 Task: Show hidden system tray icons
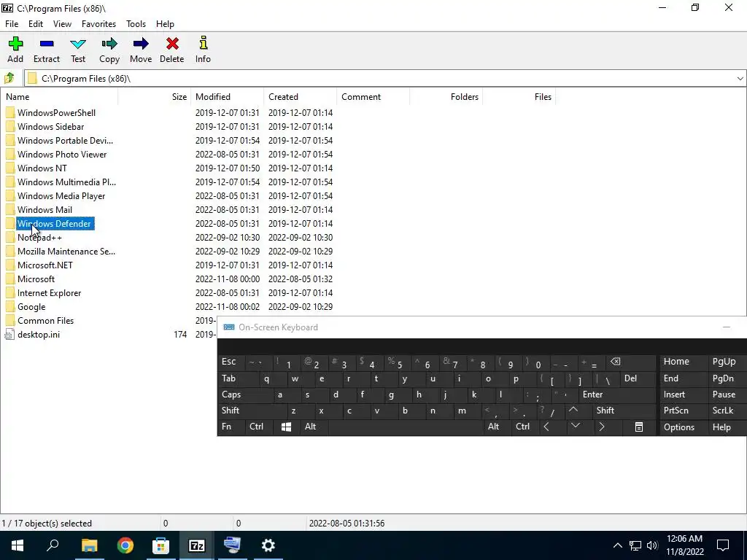(617, 545)
